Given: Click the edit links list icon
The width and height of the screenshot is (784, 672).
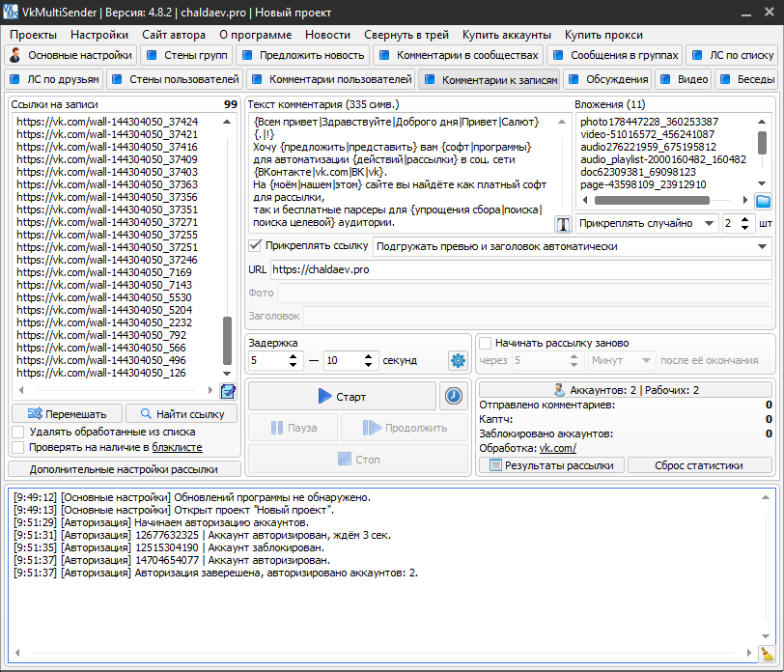Looking at the screenshot, I should 228,391.
